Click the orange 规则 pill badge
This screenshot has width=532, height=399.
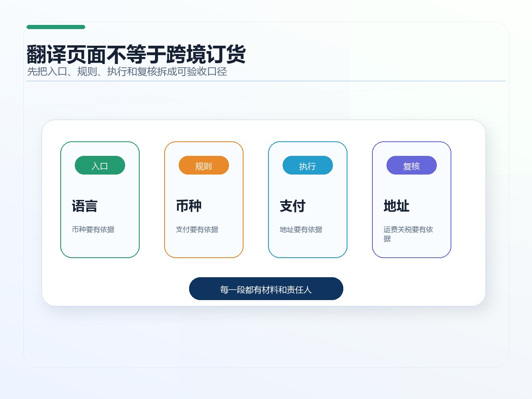tap(204, 165)
